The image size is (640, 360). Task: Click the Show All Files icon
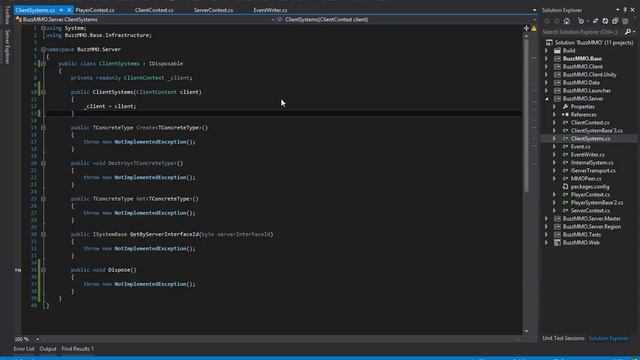click(x=625, y=21)
